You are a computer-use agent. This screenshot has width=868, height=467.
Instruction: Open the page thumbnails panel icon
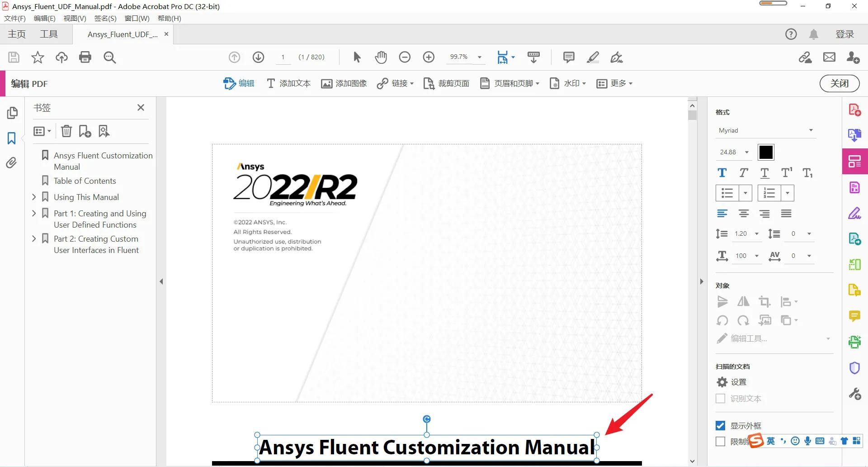(12, 113)
